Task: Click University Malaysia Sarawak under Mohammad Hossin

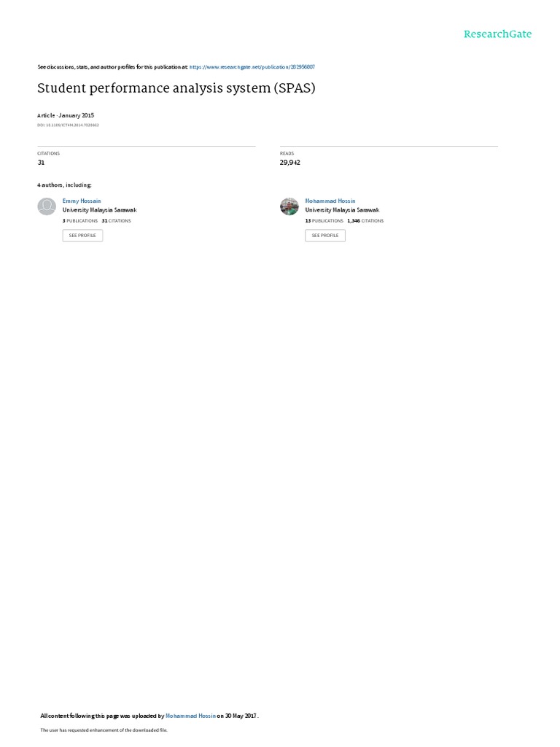Action: click(343, 210)
